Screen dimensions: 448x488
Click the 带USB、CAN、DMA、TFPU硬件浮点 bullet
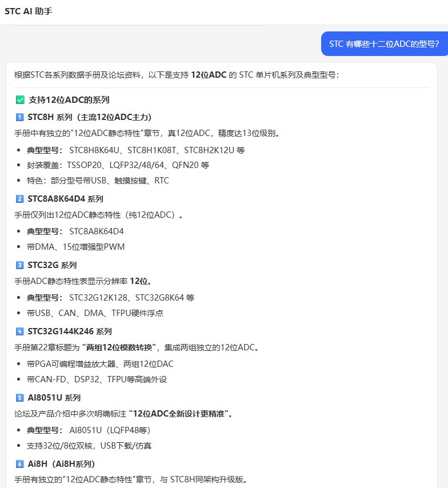[95, 313]
